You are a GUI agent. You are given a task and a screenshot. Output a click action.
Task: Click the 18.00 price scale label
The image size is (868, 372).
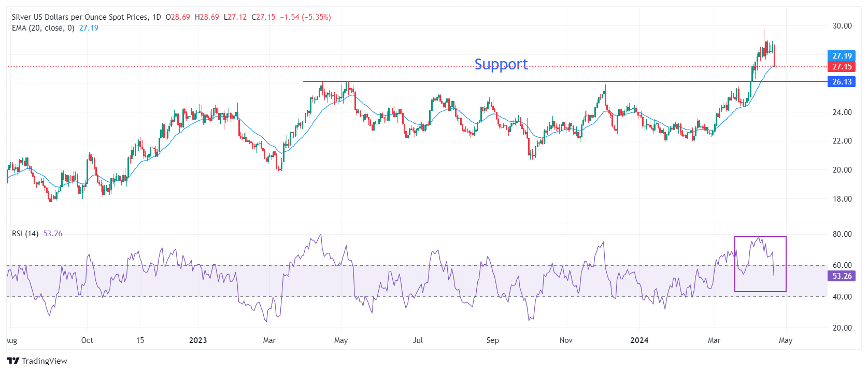pyautogui.click(x=842, y=199)
